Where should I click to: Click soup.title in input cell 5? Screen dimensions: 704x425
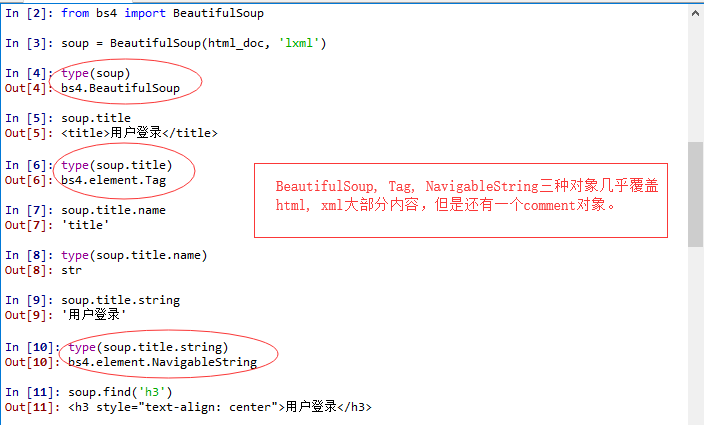96,118
